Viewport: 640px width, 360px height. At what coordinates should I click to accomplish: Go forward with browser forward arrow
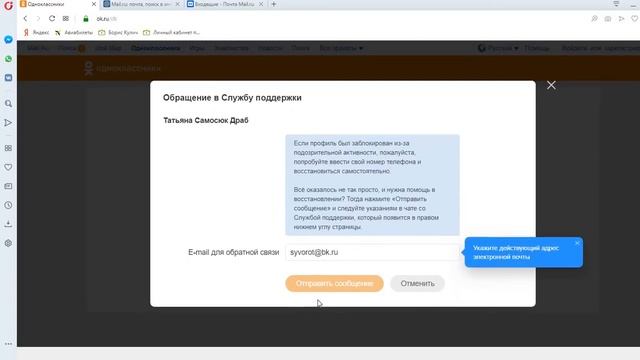coord(38,18)
